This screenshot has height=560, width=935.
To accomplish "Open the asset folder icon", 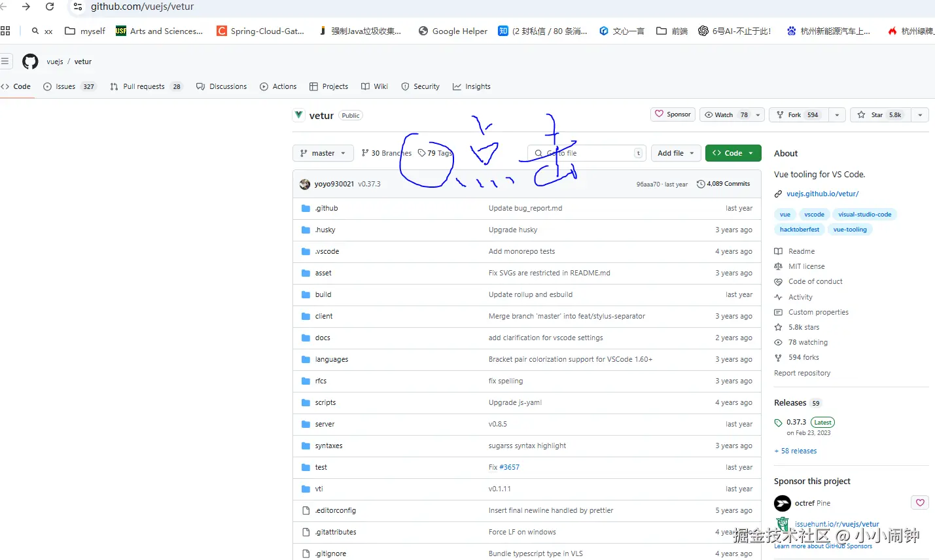I will pos(306,273).
